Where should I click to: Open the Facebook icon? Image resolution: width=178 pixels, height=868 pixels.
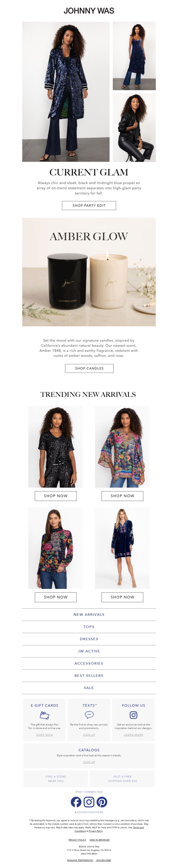tap(76, 802)
